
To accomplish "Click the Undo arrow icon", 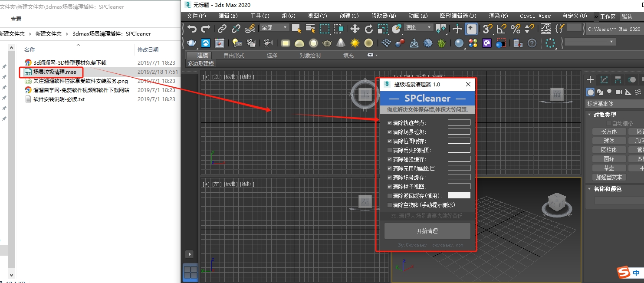I will 192,29.
